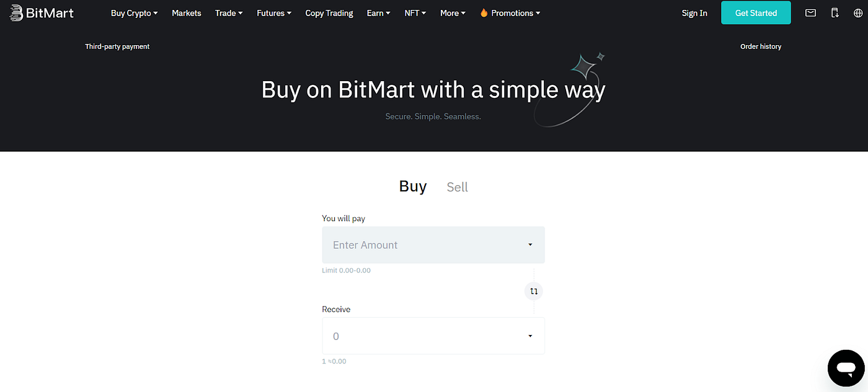The height and width of the screenshot is (392, 868).
Task: Open the NFT dropdown
Action: (415, 12)
